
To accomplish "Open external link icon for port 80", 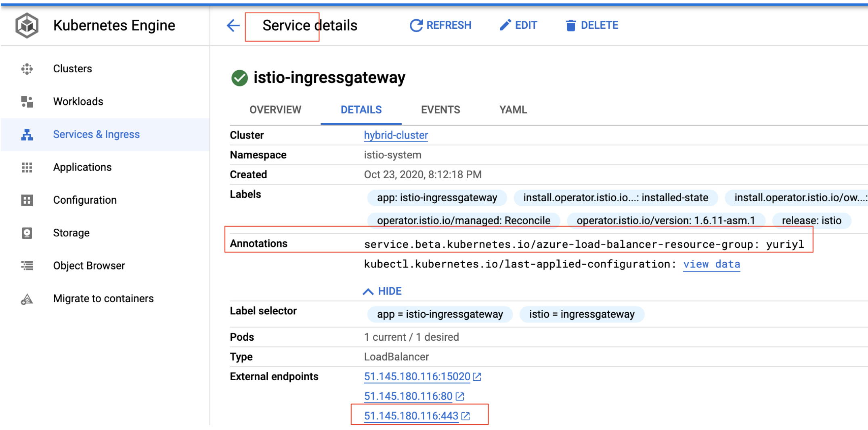I will [x=460, y=396].
